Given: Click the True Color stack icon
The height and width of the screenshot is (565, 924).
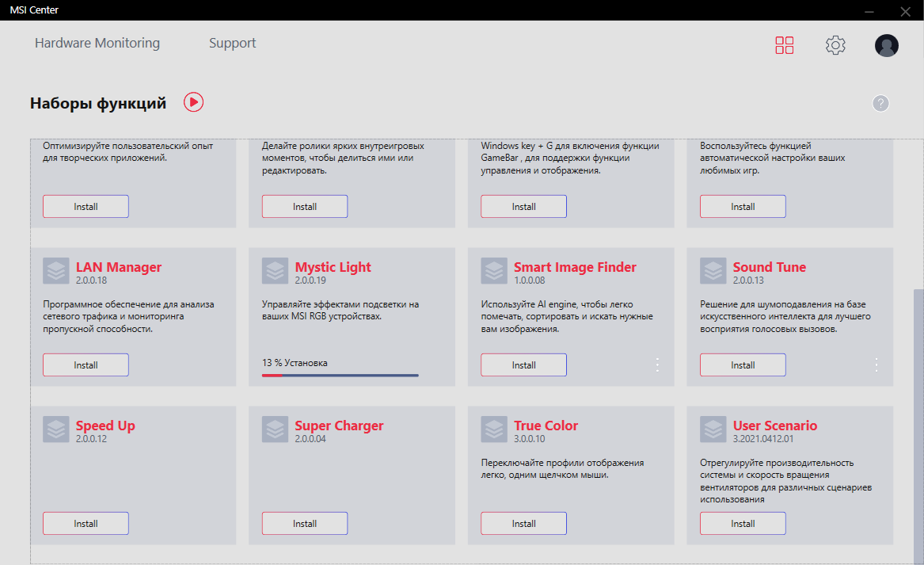Looking at the screenshot, I should point(494,429).
